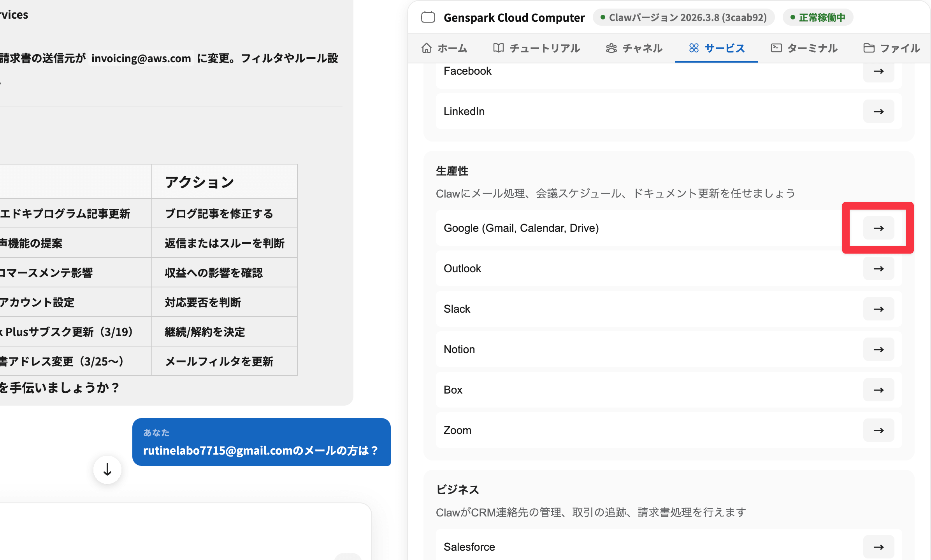Open the ターミナル tab
This screenshot has height=560, width=931.
click(x=804, y=48)
